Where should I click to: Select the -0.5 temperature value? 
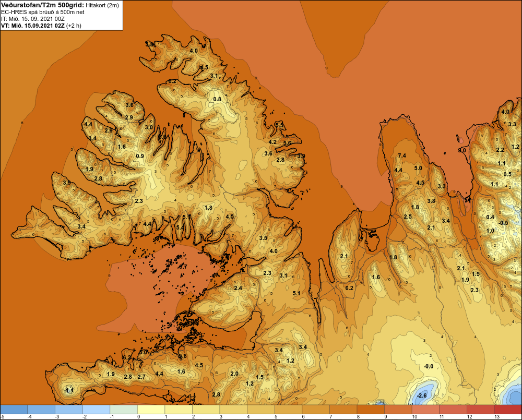tap(503, 223)
